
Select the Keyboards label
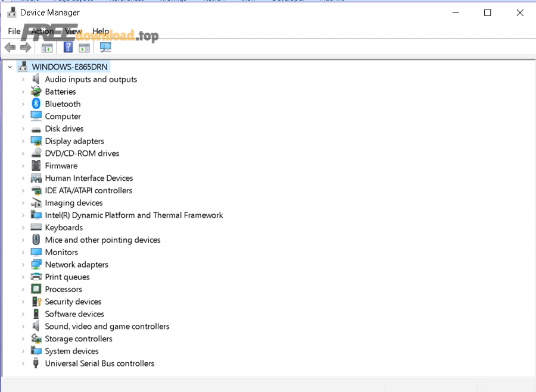[64, 227]
